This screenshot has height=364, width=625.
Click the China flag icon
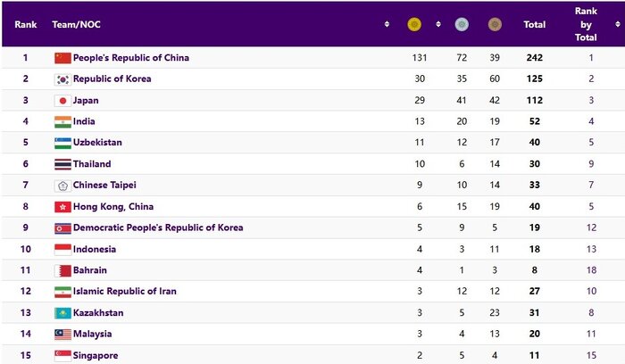pyautogui.click(x=62, y=58)
